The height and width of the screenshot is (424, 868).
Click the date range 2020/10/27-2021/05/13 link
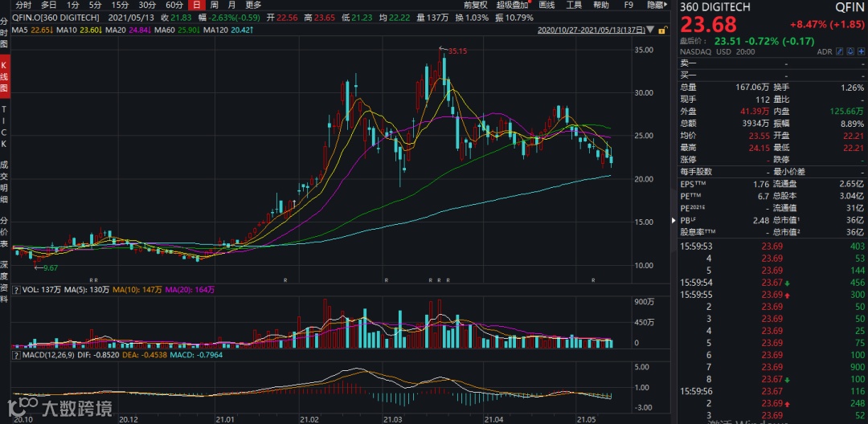pos(592,29)
